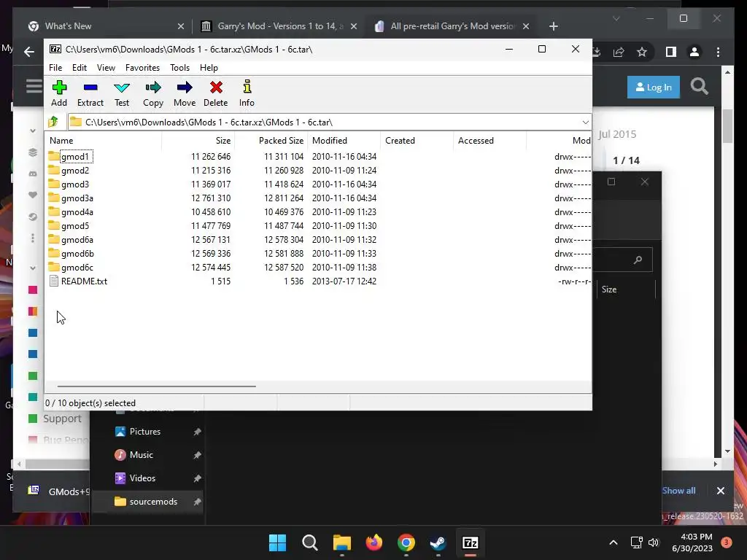Click the share page icon in Chrome

(619, 52)
